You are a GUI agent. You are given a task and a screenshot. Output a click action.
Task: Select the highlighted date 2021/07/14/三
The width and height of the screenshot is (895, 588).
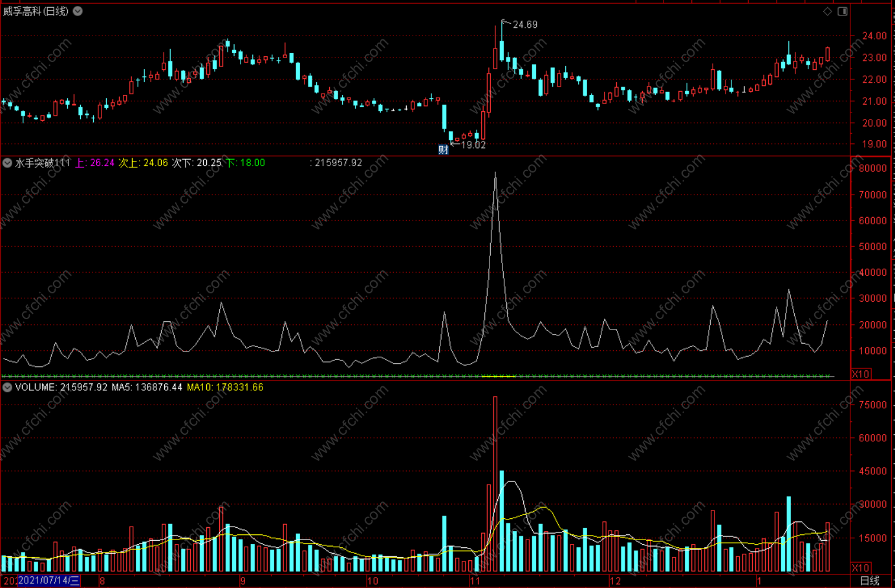(49, 580)
